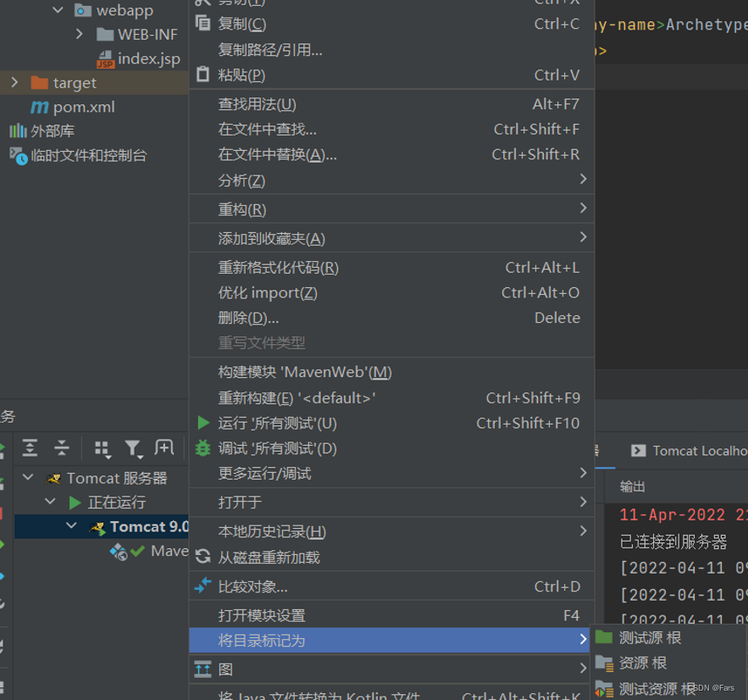Select 复制路径/引用... menu entry
748x700 pixels.
pos(391,50)
